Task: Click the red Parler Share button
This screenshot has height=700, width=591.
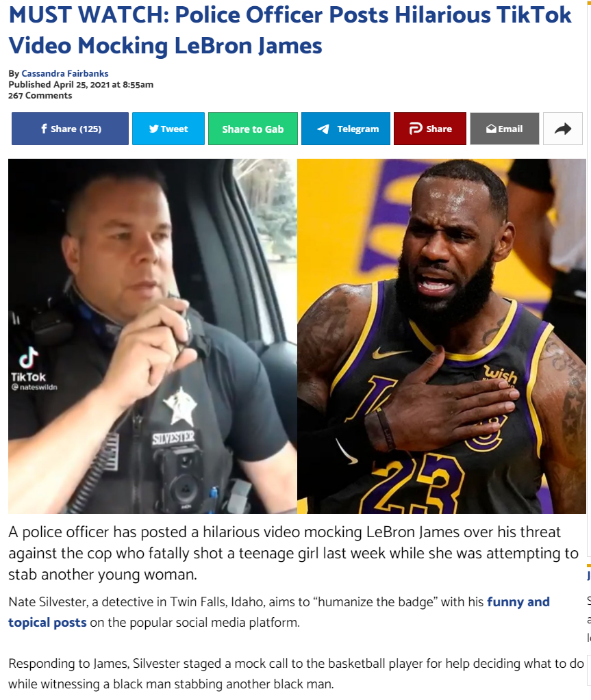Action: pyautogui.click(x=430, y=129)
